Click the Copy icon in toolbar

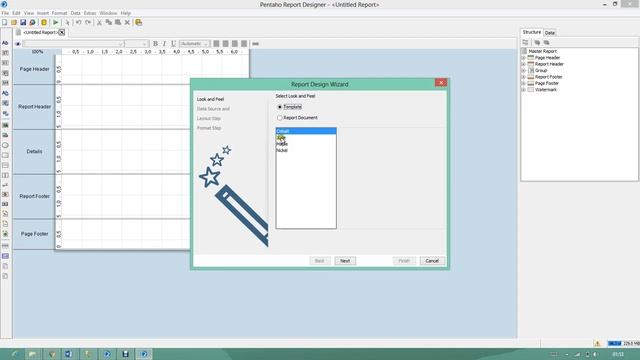[x=109, y=22]
